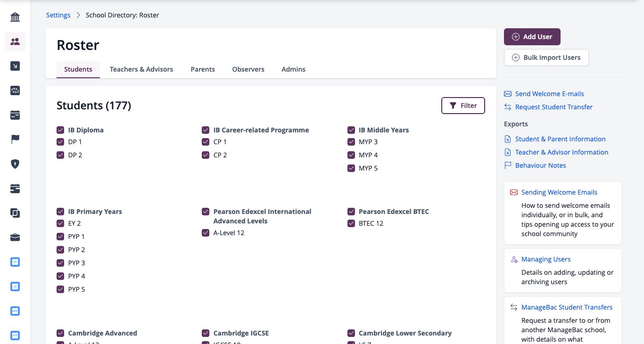Open the diagonal arrow sidebar icon
Viewport: 644px width, 344px height.
click(x=15, y=66)
